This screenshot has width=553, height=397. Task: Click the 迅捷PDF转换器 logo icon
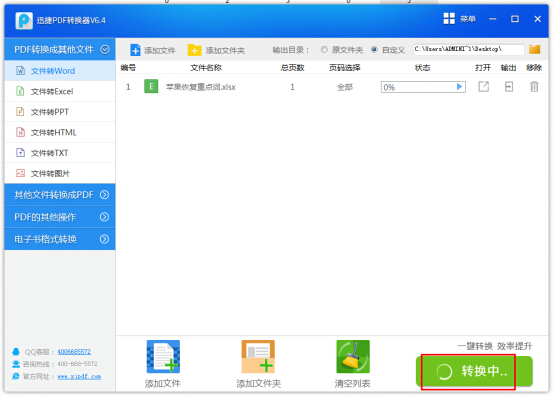pyautogui.click(x=24, y=20)
